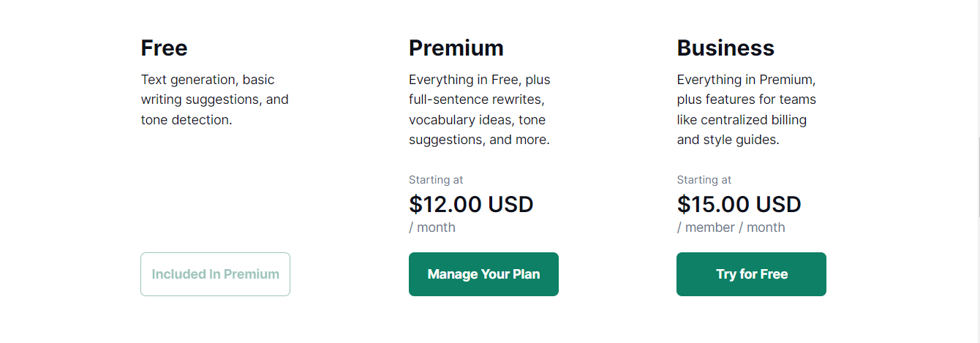Viewport: 980px width, 343px height.
Task: Click "Starting at" above the Business price
Action: [704, 180]
